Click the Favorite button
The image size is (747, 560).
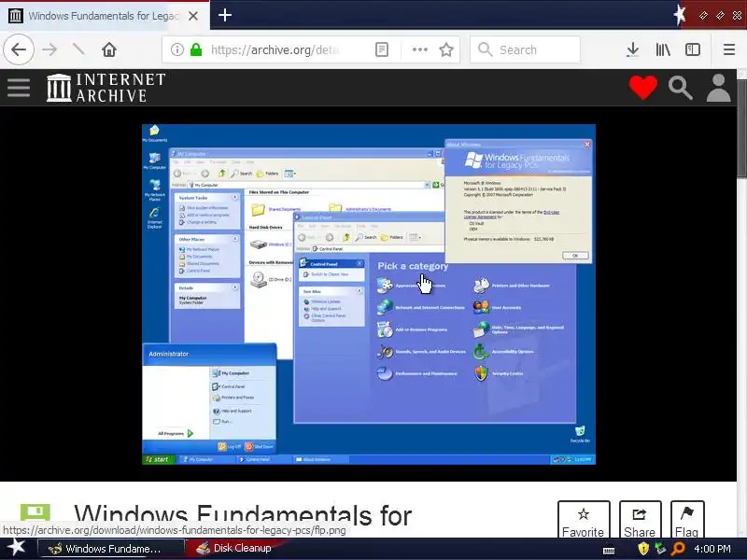click(x=583, y=520)
